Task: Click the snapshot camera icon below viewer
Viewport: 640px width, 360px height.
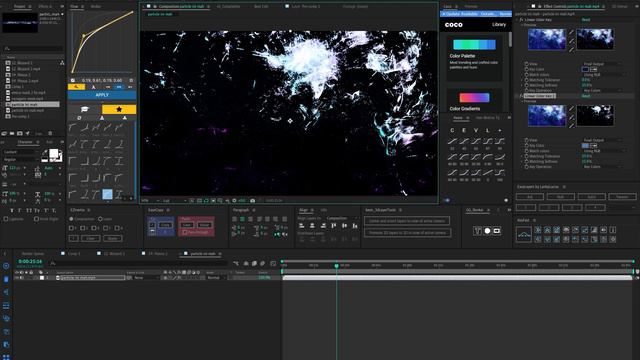Action: click(x=253, y=200)
